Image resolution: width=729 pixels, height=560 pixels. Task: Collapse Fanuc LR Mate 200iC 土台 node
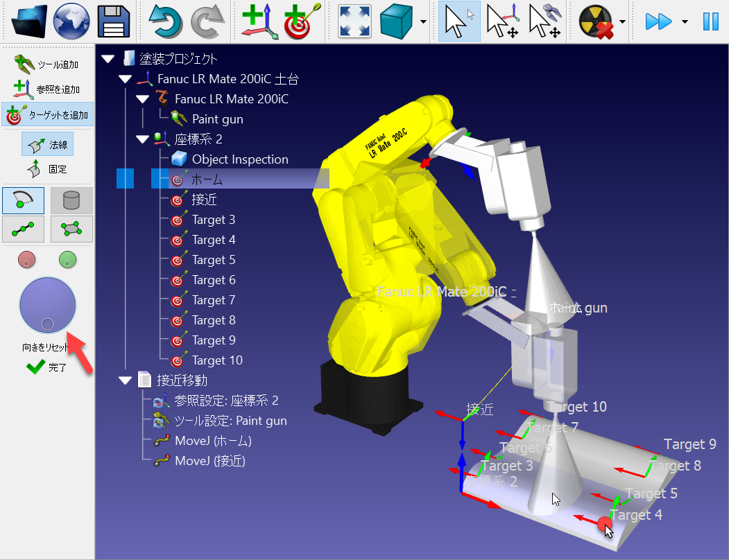click(125, 79)
